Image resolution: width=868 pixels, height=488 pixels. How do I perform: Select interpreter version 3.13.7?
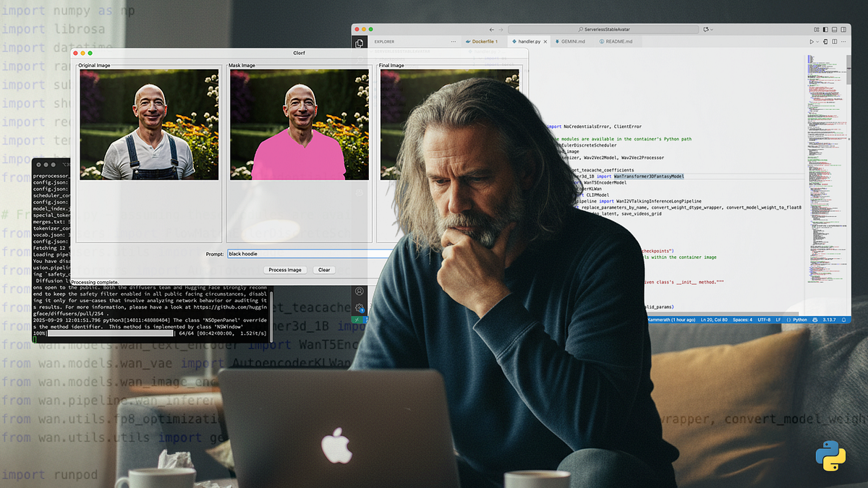pyautogui.click(x=829, y=320)
